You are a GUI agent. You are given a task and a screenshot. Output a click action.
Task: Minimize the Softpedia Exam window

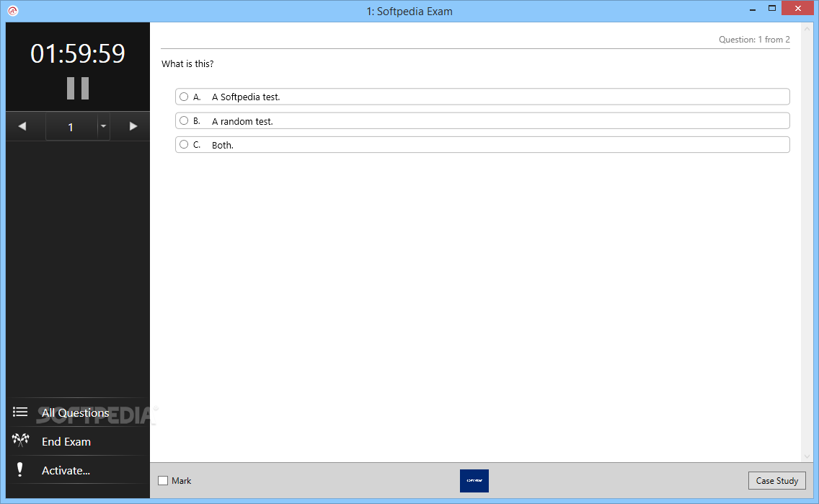click(753, 9)
